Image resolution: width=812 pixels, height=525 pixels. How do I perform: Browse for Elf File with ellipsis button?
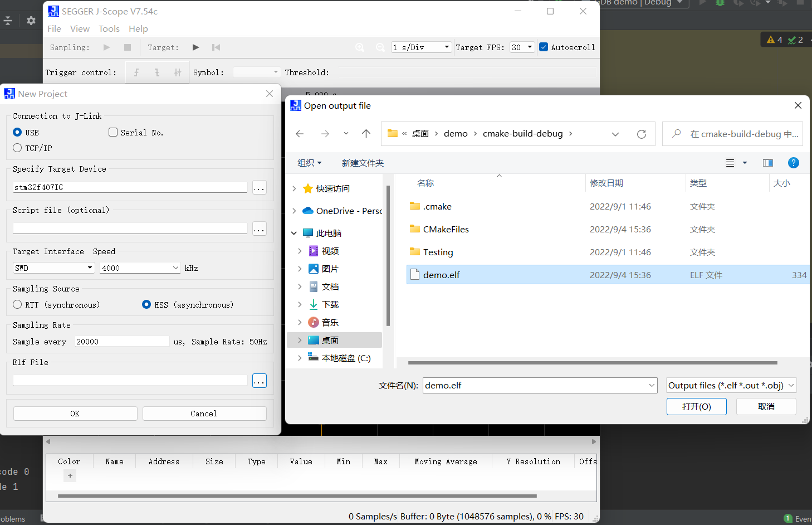[260, 381]
